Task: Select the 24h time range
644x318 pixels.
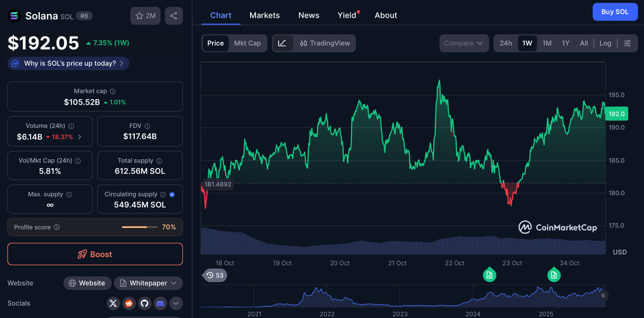Action: point(506,43)
